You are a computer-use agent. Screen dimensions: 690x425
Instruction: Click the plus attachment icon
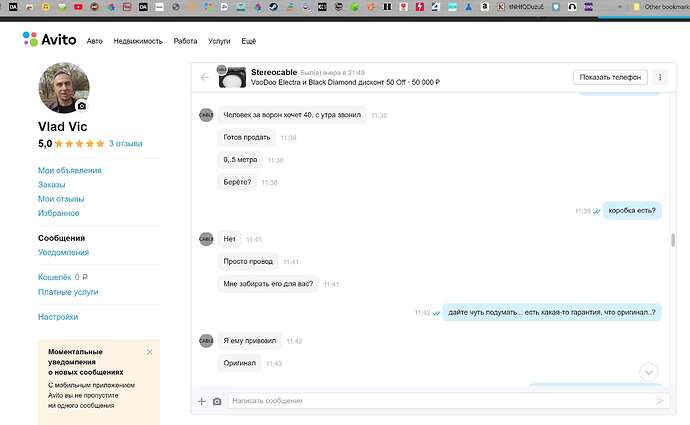(202, 401)
